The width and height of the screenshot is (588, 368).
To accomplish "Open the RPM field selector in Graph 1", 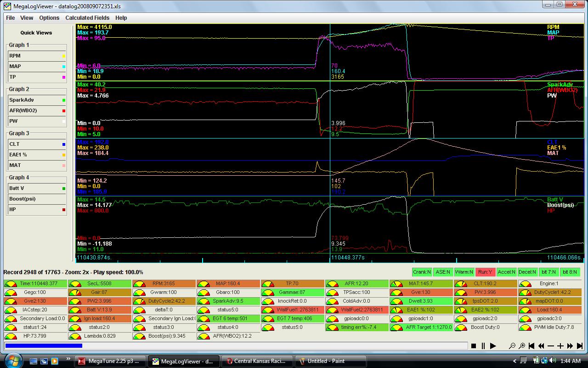I will pos(37,56).
